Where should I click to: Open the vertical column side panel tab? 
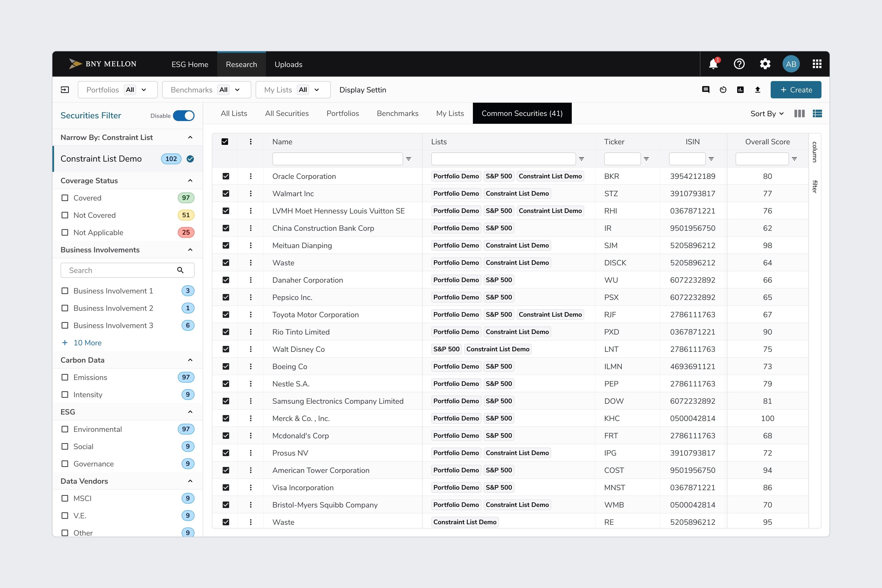pyautogui.click(x=814, y=152)
